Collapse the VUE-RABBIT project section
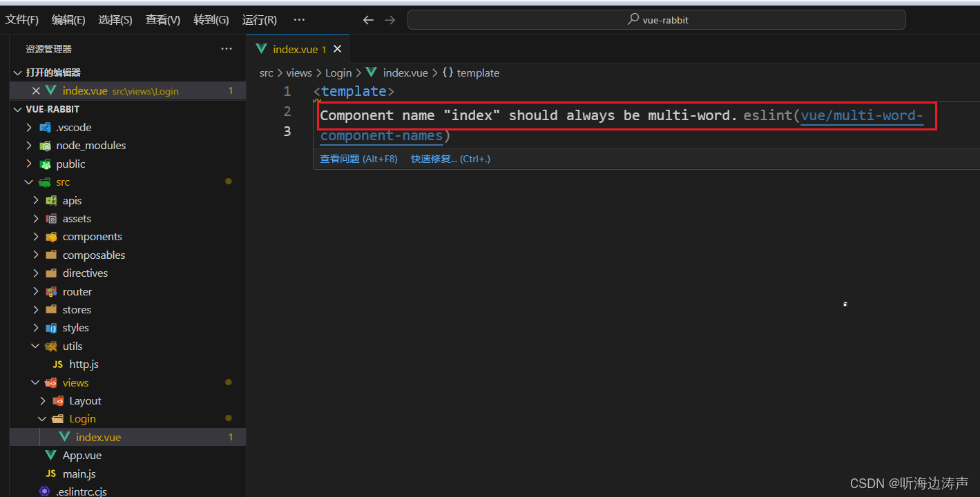This screenshot has height=497, width=980. [17, 109]
